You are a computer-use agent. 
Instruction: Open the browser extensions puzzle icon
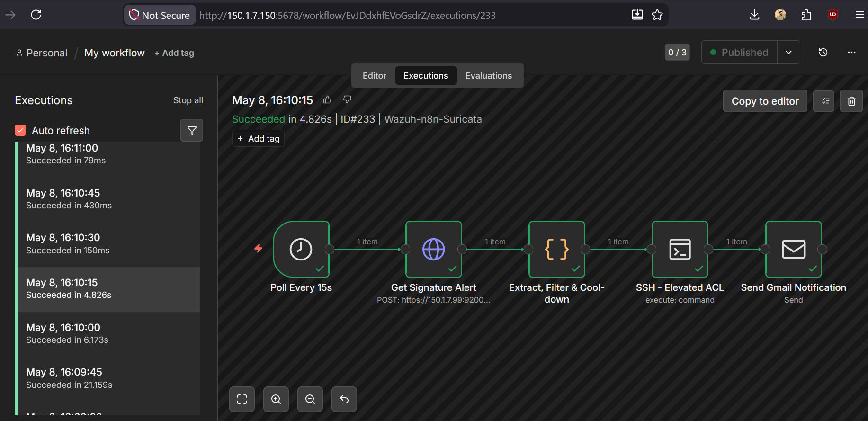(806, 15)
